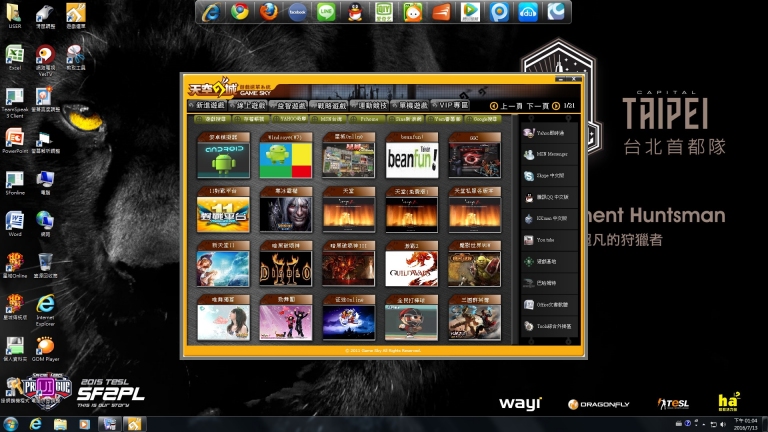Viewport: 768px width, 432px height.
Task: Open the Android emulator game tile
Action: click(223, 155)
